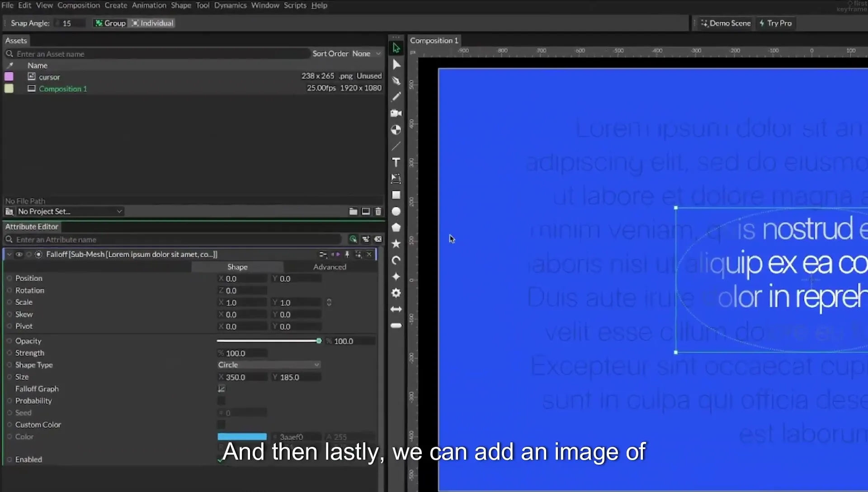Select the Arrow shape tool
The height and width of the screenshot is (492, 868).
(396, 309)
